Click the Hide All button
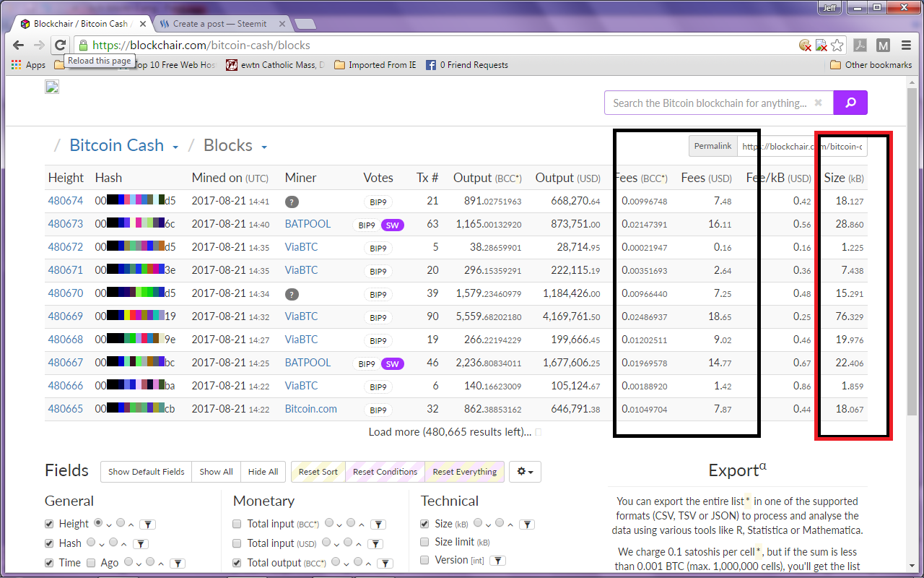The image size is (924, 578). point(263,472)
